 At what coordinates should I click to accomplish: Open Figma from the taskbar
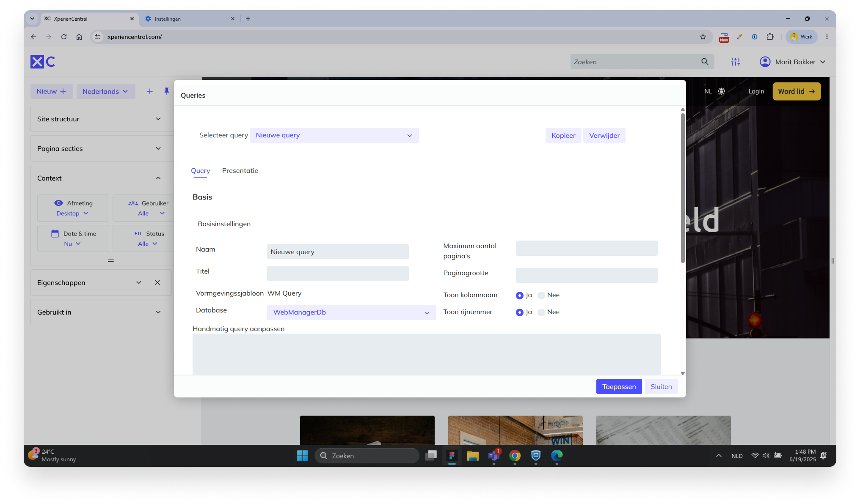[x=452, y=456]
